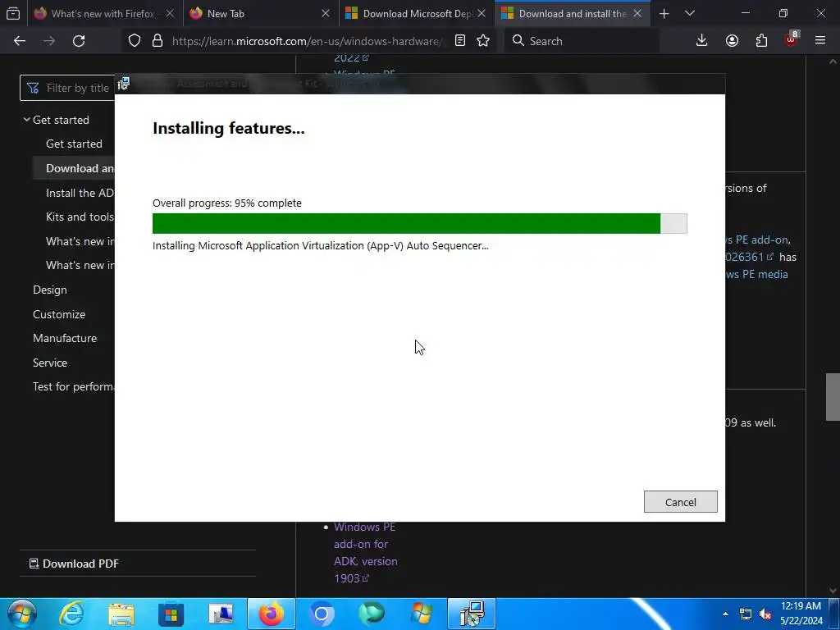Click the page vertical scrollbar thumb
The height and width of the screenshot is (630, 840).
(x=833, y=397)
